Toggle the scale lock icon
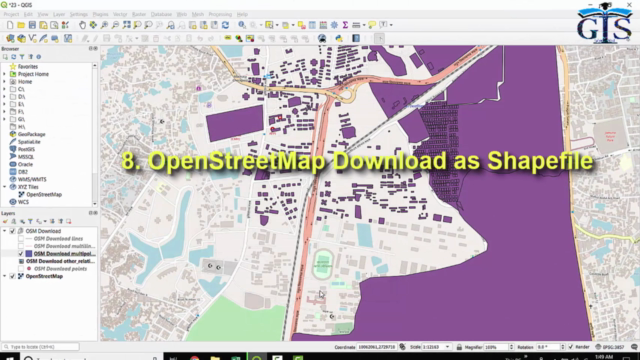Viewport: 640px width, 360px height. click(459, 347)
